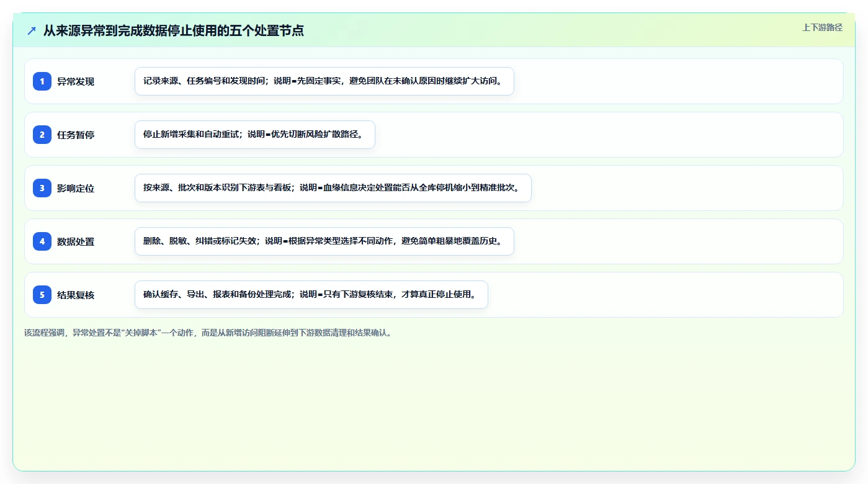
Task: Select the 异常发现 step label
Action: tap(76, 81)
